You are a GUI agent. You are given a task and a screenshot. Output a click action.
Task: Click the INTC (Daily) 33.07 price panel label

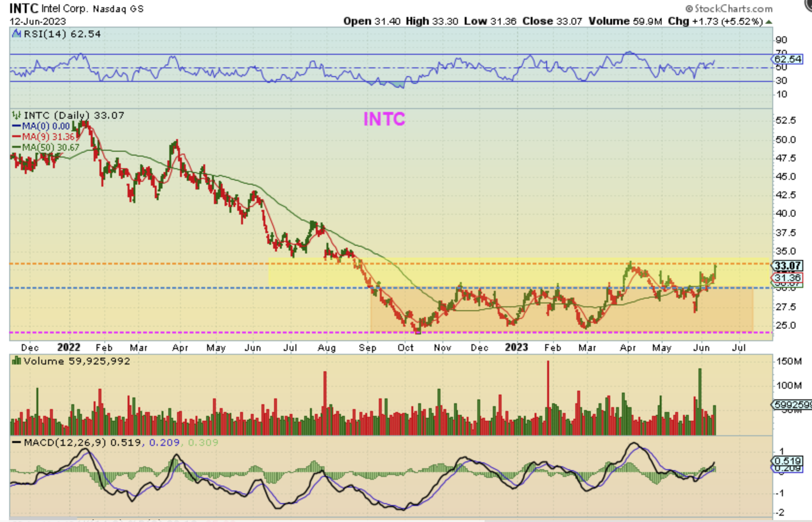[74, 115]
